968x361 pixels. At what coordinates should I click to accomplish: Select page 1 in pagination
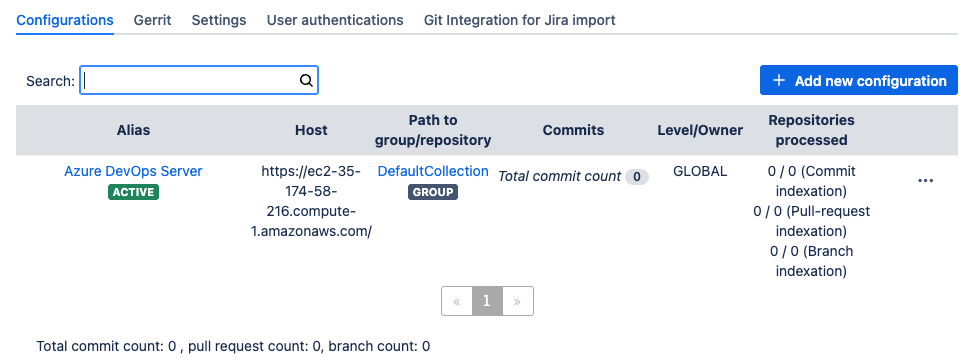pos(487,301)
